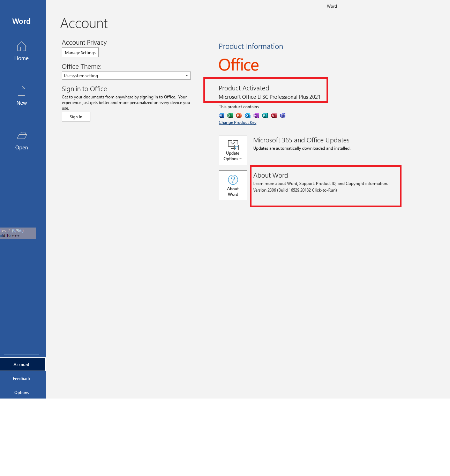Click the Excel app icon

(230, 116)
